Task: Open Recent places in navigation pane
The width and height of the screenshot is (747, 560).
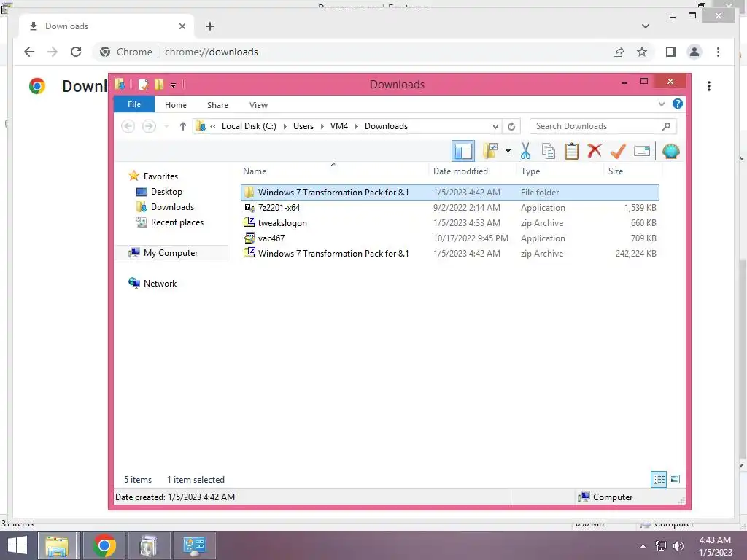Action: tap(177, 222)
